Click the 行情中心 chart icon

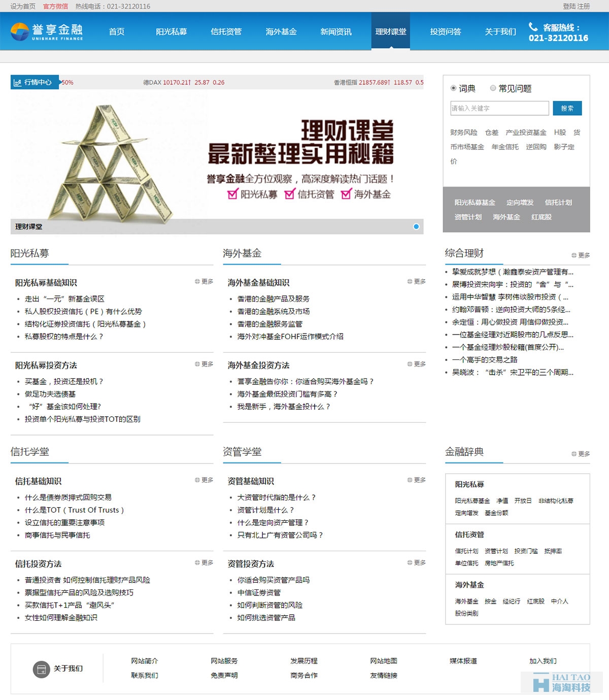tap(18, 82)
